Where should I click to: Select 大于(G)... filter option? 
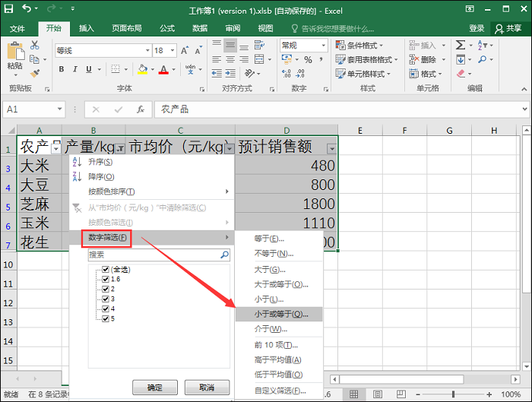click(x=279, y=270)
